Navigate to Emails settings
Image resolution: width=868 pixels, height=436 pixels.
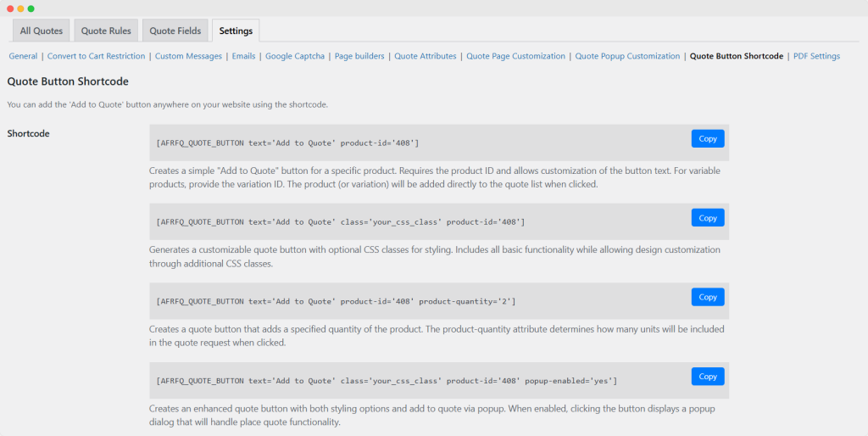pyautogui.click(x=243, y=56)
